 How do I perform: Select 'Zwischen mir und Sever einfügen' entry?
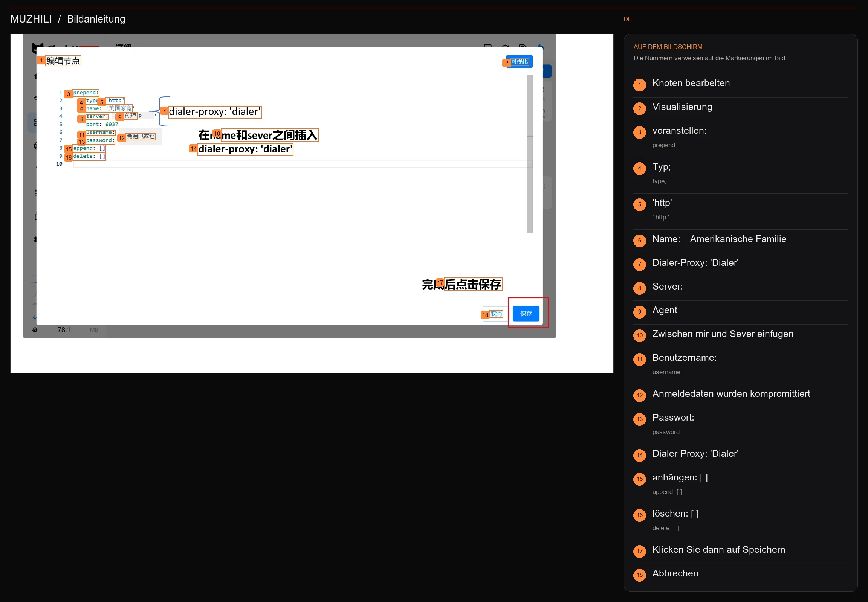(x=740, y=336)
